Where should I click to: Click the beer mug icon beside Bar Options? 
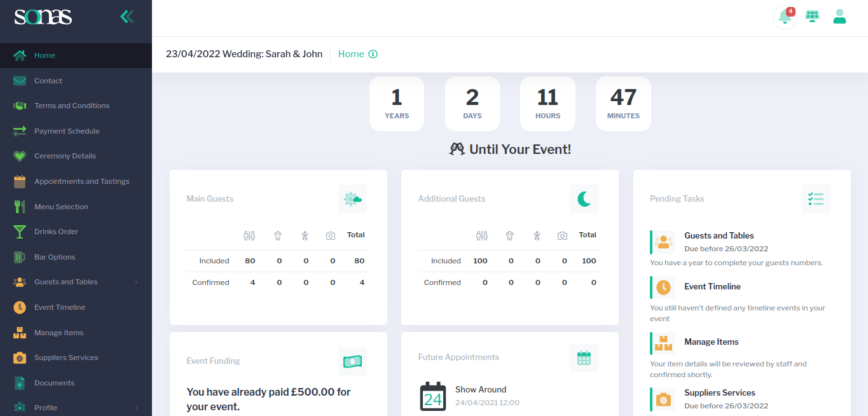[x=20, y=257]
